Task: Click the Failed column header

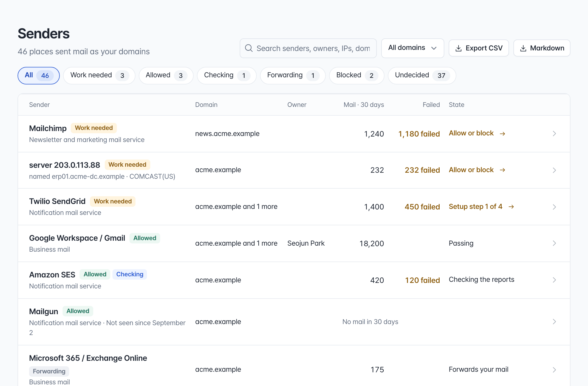Action: coord(431,105)
